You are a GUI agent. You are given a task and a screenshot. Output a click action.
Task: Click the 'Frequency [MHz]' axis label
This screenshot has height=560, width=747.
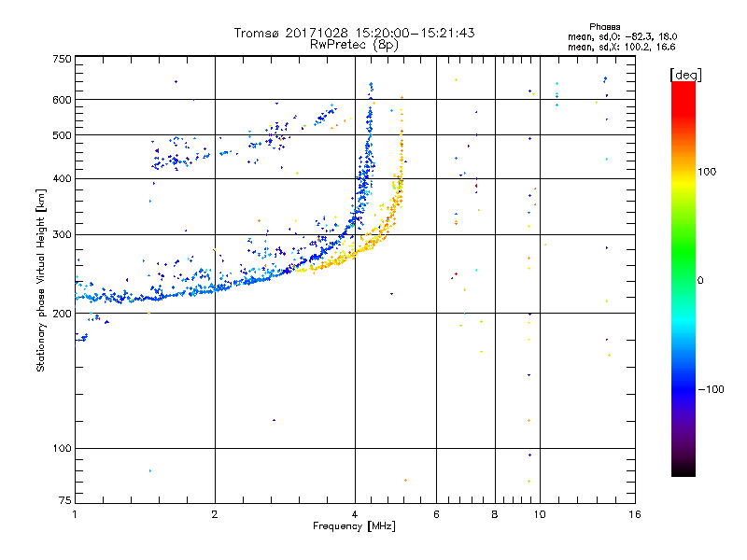click(354, 526)
